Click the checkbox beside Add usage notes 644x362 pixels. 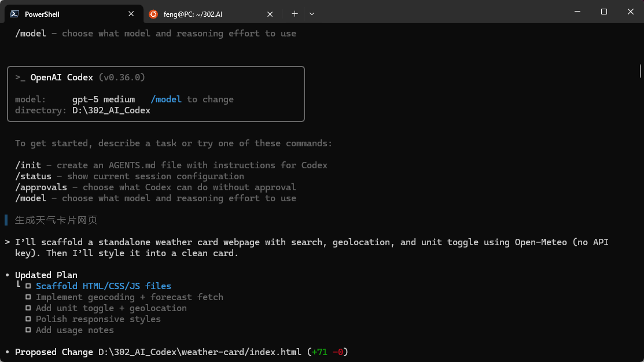coord(28,330)
